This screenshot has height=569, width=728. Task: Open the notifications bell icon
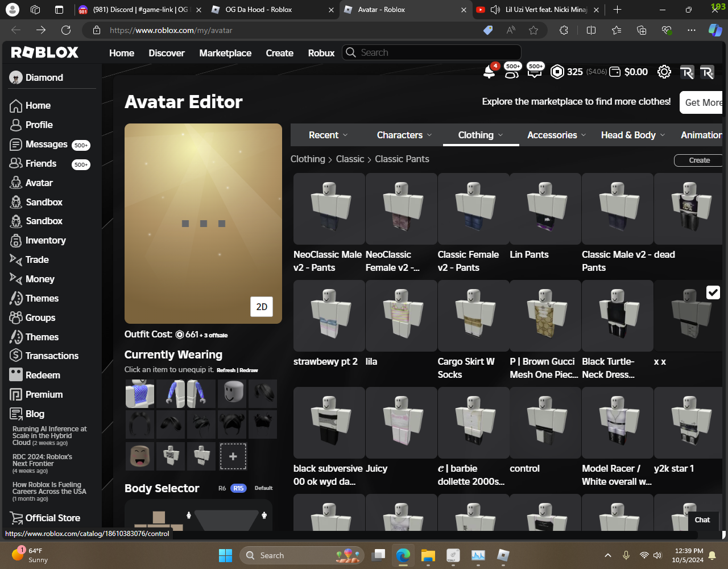489,72
